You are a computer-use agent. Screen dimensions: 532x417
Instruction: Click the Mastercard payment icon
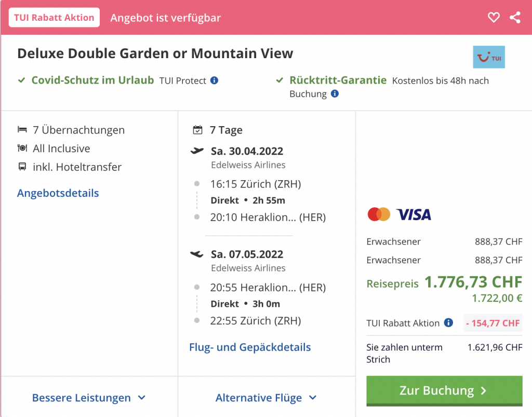378,214
